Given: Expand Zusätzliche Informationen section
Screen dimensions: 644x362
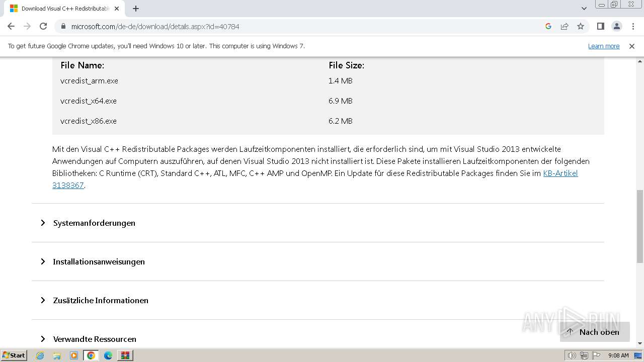Looking at the screenshot, I should click(101, 300).
